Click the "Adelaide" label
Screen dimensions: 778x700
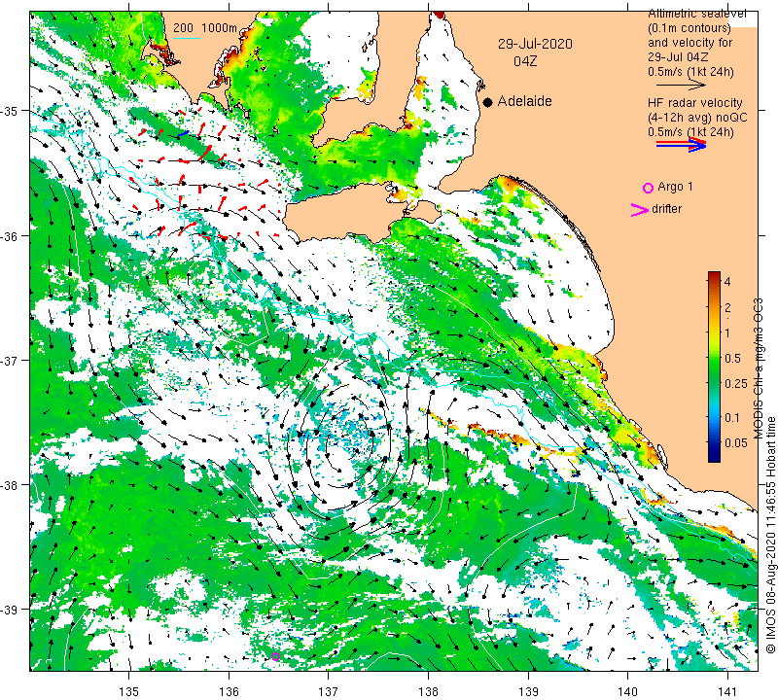point(524,101)
